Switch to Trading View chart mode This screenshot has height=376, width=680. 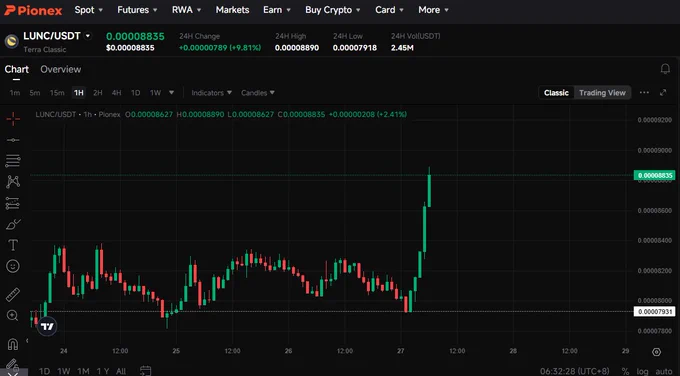[602, 92]
